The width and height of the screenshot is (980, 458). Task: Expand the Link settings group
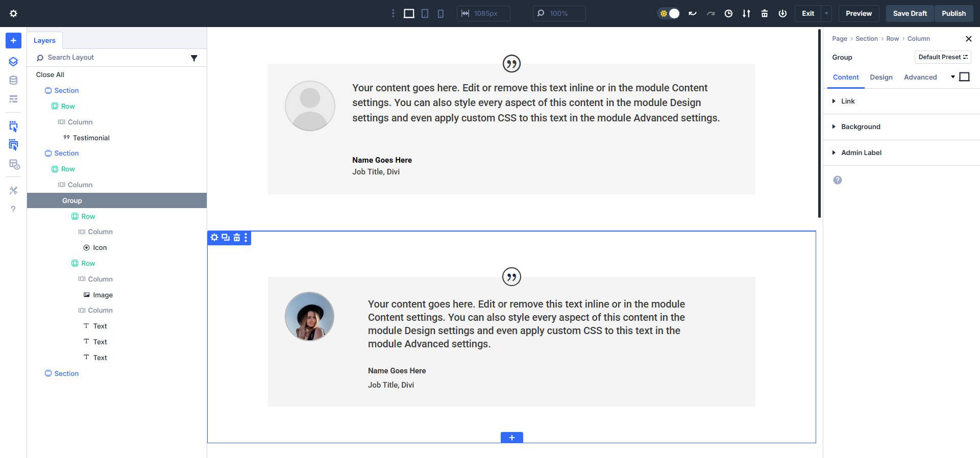[848, 101]
